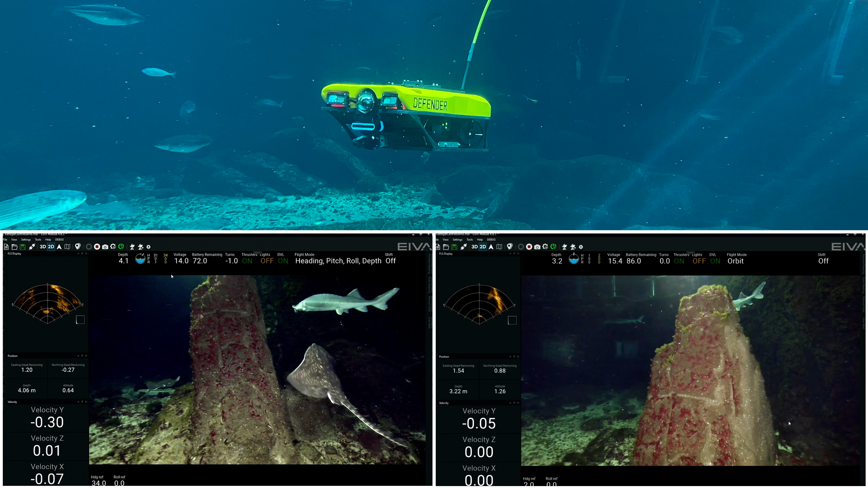This screenshot has height=488, width=868.
Task: Click the connect plug icon in left window toolbar
Action: pos(32,247)
